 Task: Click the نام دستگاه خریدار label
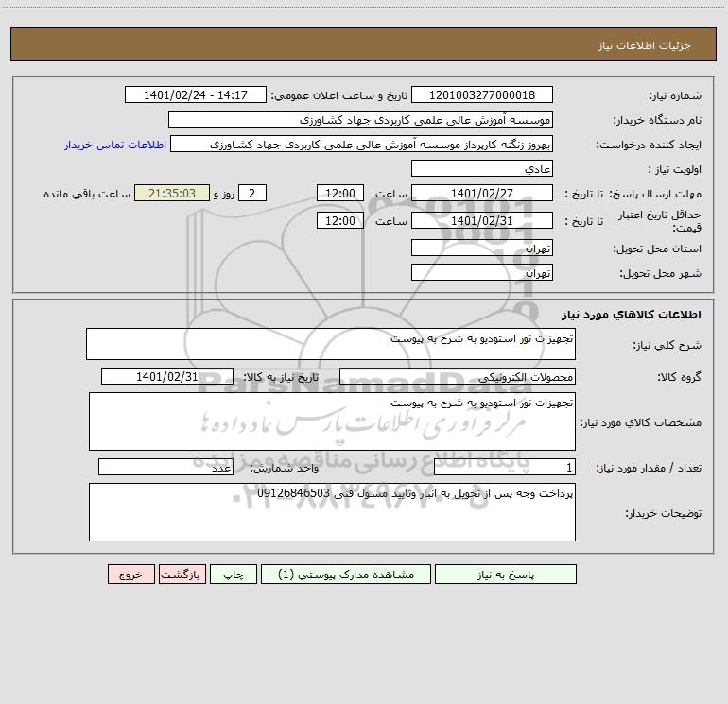click(657, 120)
